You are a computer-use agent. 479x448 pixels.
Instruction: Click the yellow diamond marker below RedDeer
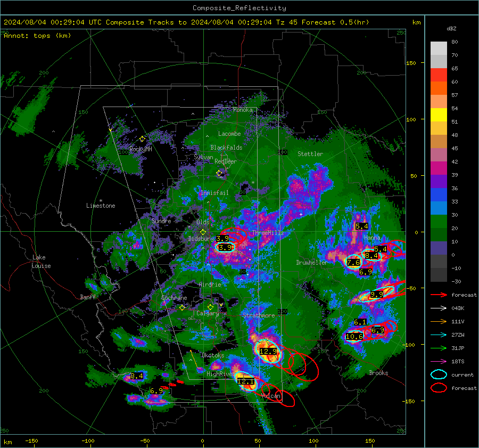pos(219,173)
